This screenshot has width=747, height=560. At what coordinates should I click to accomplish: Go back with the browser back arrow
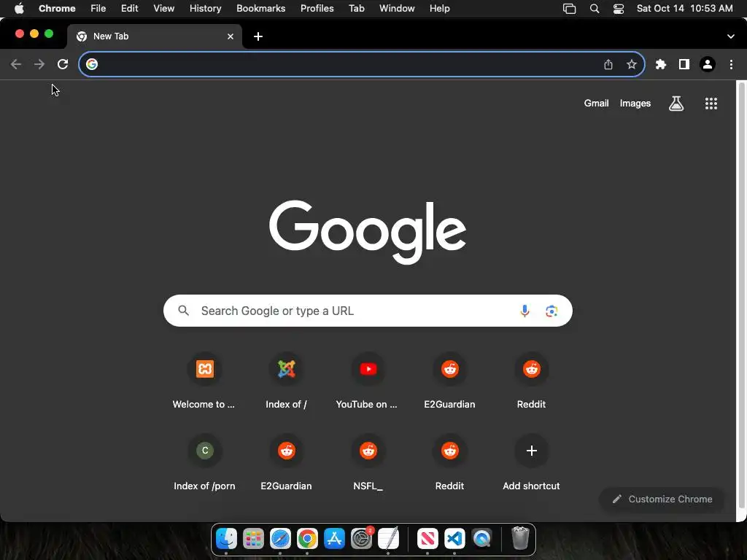tap(16, 64)
